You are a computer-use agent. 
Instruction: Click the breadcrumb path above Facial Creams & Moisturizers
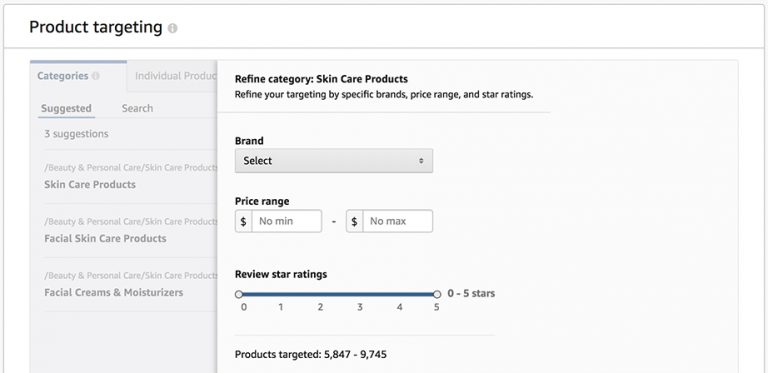(131, 275)
